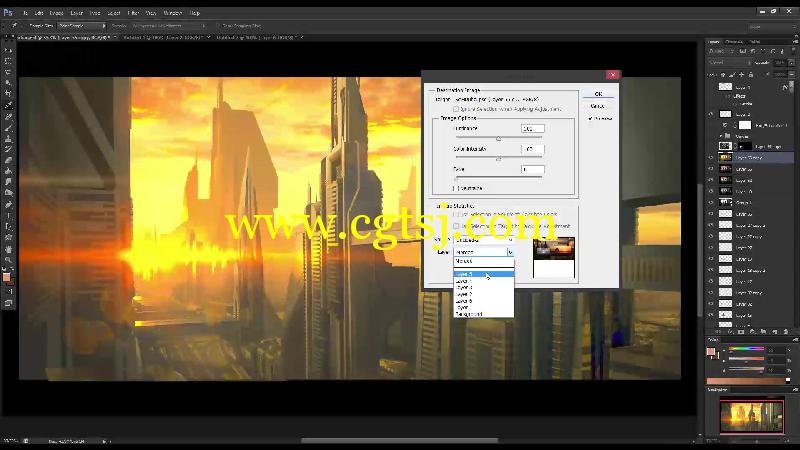Hide the highlighted selected layer's eye icon
Image resolution: width=800 pixels, height=450 pixels.
pyautogui.click(x=711, y=158)
